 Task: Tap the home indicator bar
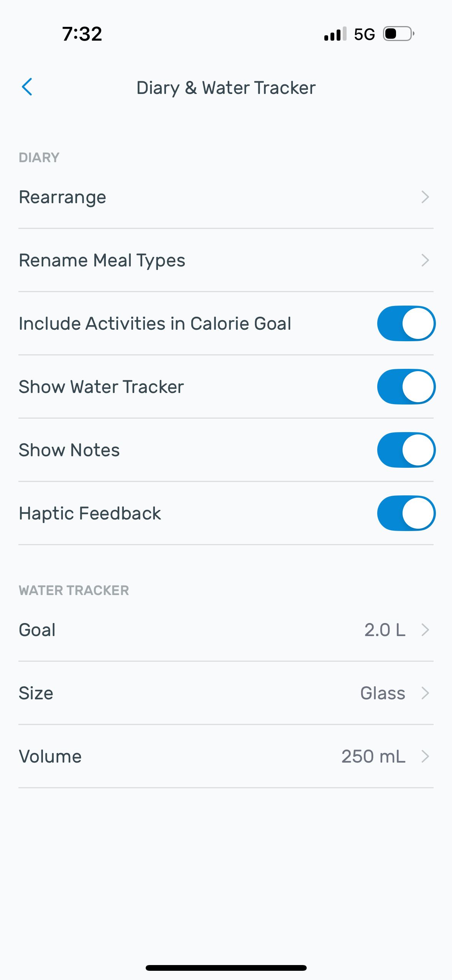tap(226, 968)
